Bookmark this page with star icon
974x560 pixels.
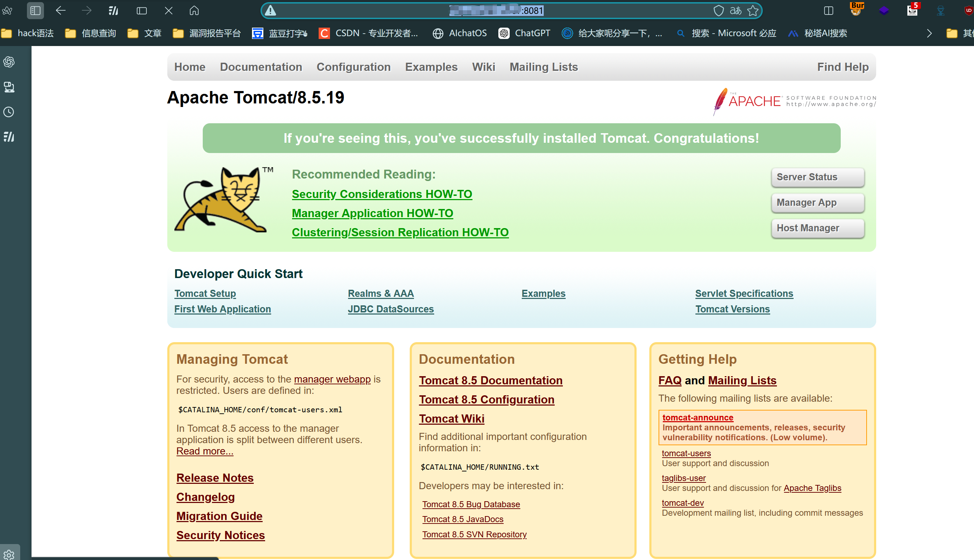[x=753, y=10]
